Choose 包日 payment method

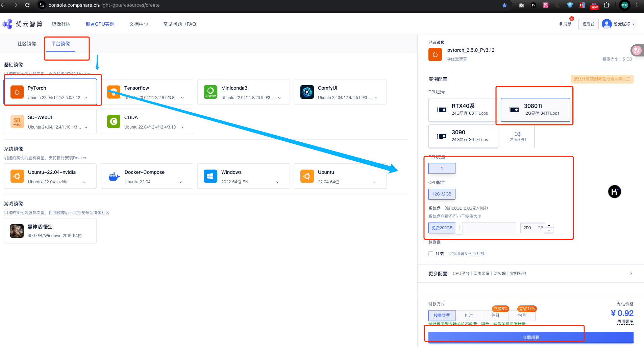pyautogui.click(x=495, y=316)
